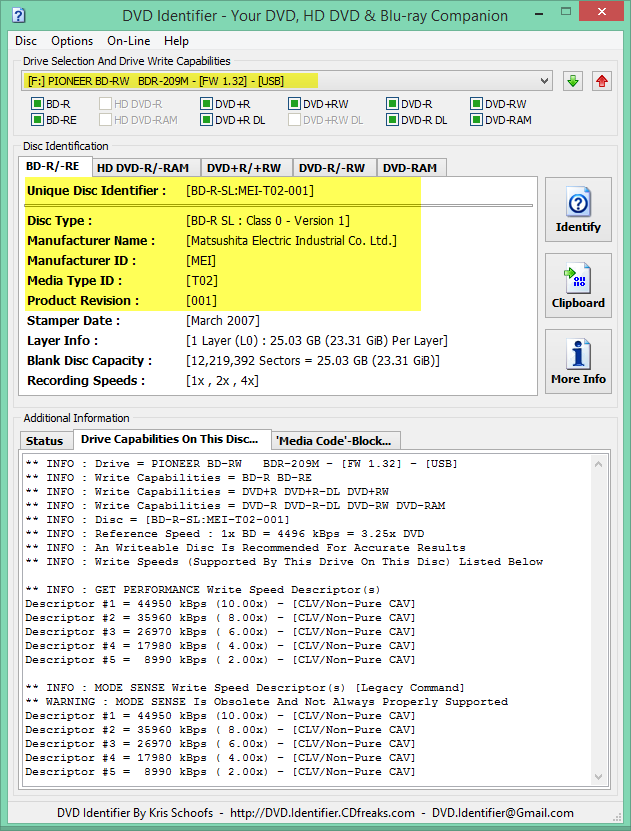This screenshot has height=831, width=631.
Task: Open the drive selection dropdown
Action: point(544,81)
